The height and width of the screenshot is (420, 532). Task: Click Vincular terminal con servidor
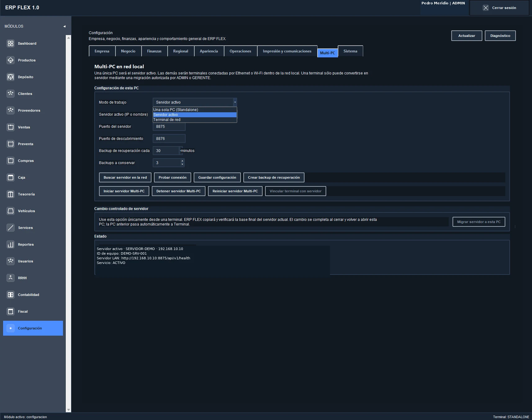tap(295, 191)
